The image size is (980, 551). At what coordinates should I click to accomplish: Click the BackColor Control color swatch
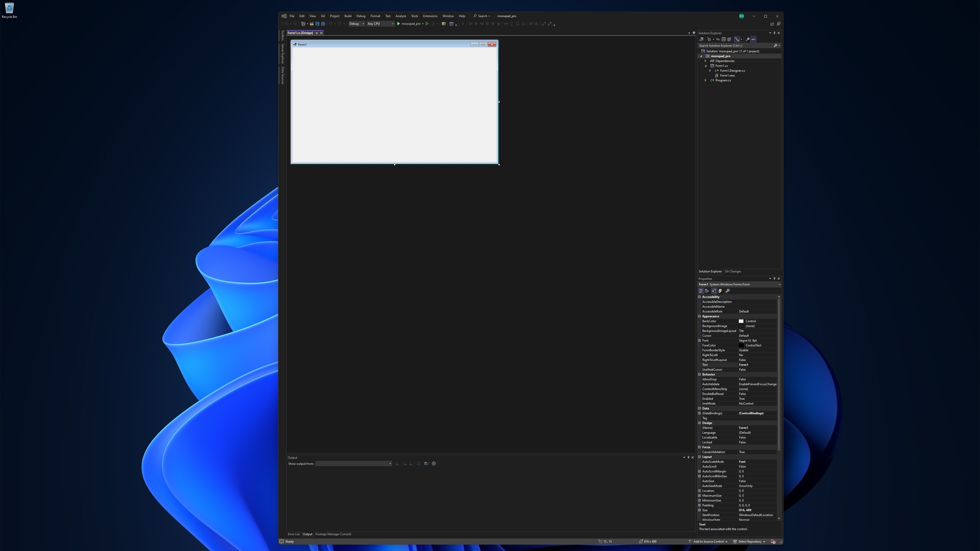point(741,321)
